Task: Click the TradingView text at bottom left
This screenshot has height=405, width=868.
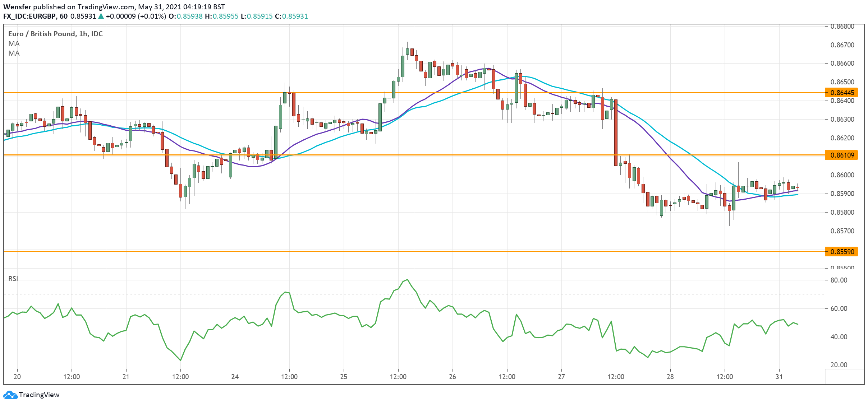Action: 39,395
